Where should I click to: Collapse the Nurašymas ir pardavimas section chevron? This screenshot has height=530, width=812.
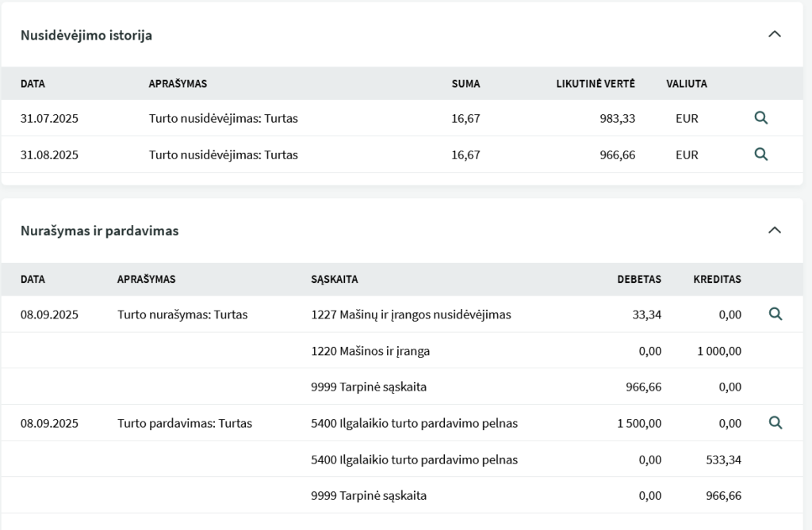pos(775,231)
